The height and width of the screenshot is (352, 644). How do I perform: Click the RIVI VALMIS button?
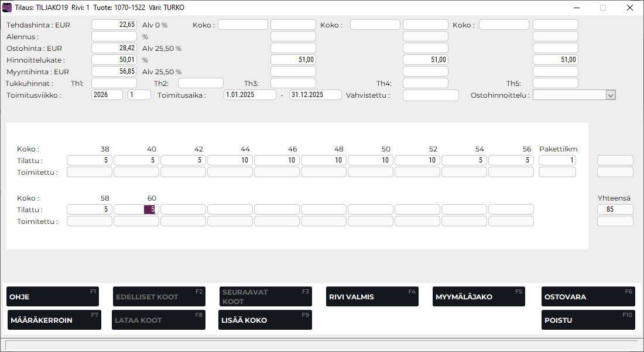coord(372,296)
